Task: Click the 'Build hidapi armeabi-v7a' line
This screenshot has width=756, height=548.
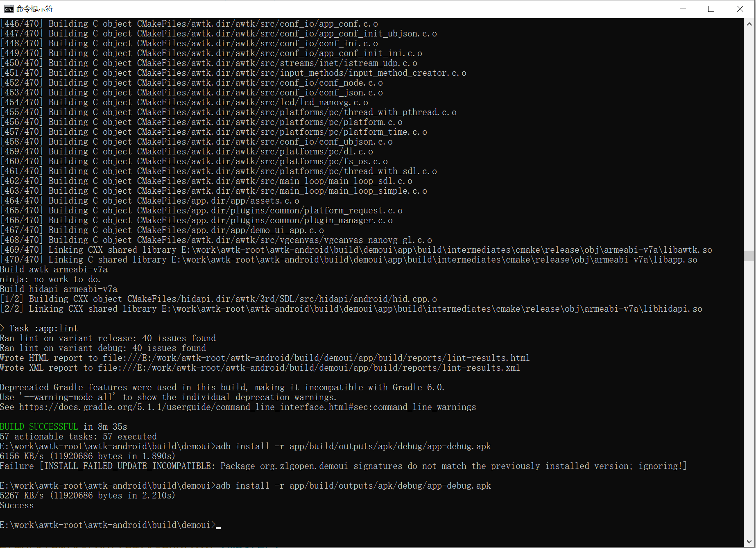Action: tap(59, 289)
